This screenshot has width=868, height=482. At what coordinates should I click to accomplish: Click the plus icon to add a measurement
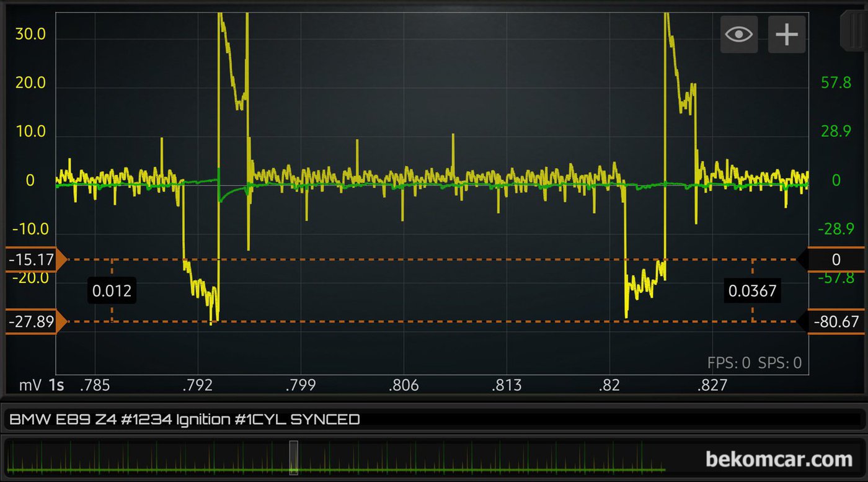click(x=786, y=34)
